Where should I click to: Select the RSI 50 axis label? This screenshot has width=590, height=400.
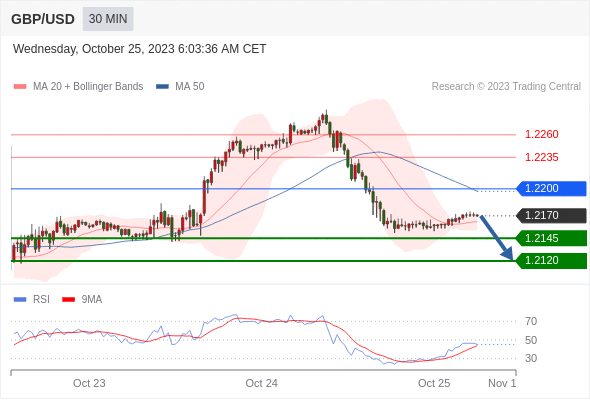531,340
